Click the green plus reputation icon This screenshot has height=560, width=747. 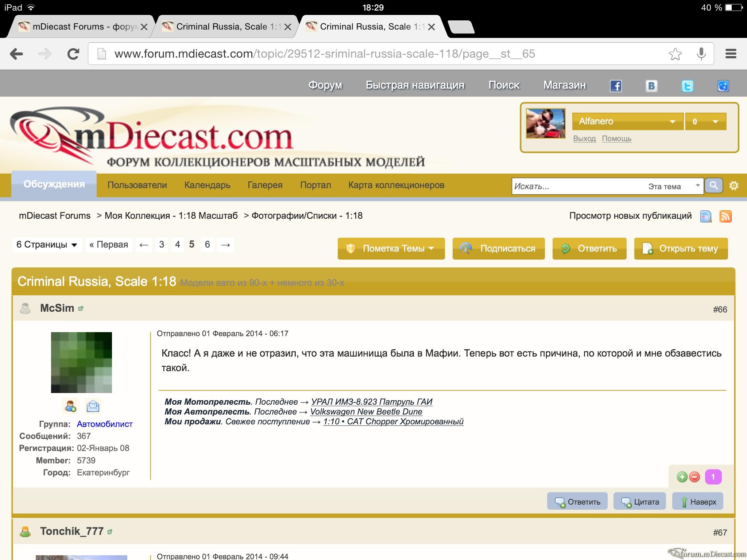(x=682, y=477)
